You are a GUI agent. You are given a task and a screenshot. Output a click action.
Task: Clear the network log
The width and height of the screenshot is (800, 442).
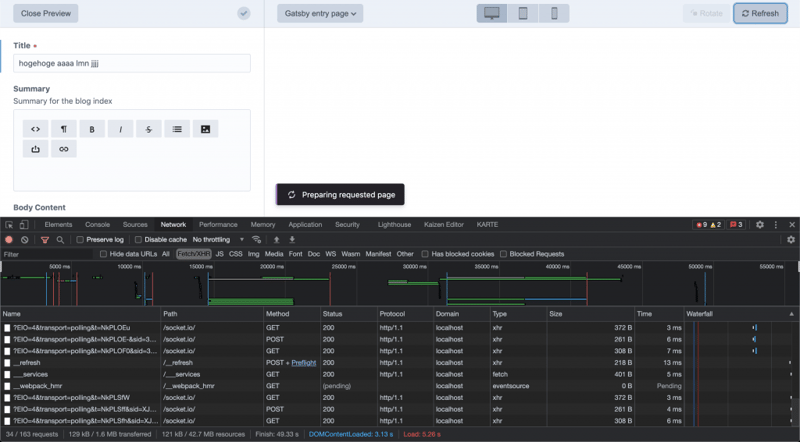(x=25, y=240)
